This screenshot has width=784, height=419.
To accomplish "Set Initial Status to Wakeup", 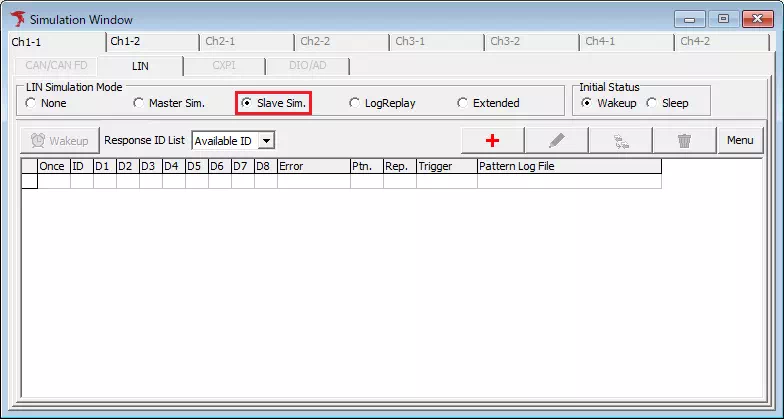I will [x=587, y=103].
